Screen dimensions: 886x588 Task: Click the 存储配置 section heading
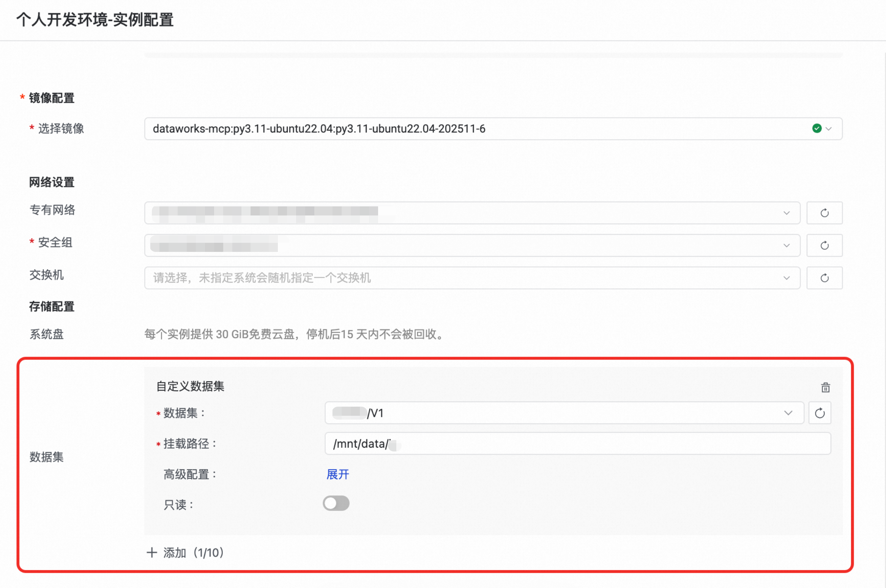pos(52,307)
